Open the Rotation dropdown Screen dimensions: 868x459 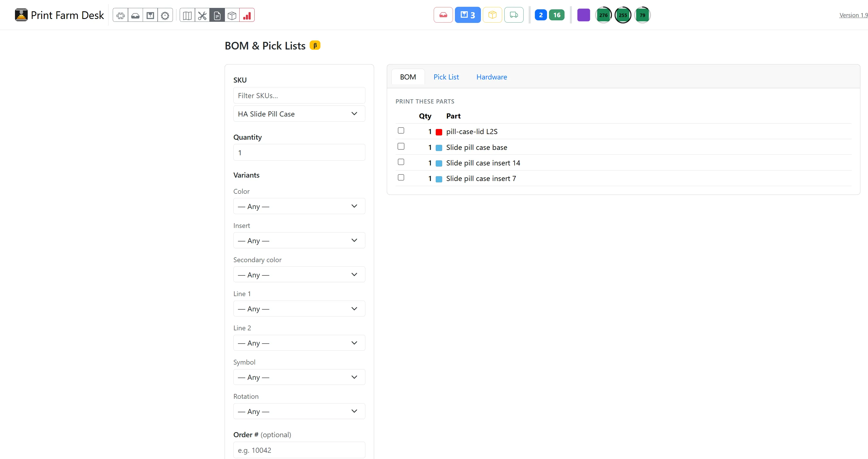(299, 411)
